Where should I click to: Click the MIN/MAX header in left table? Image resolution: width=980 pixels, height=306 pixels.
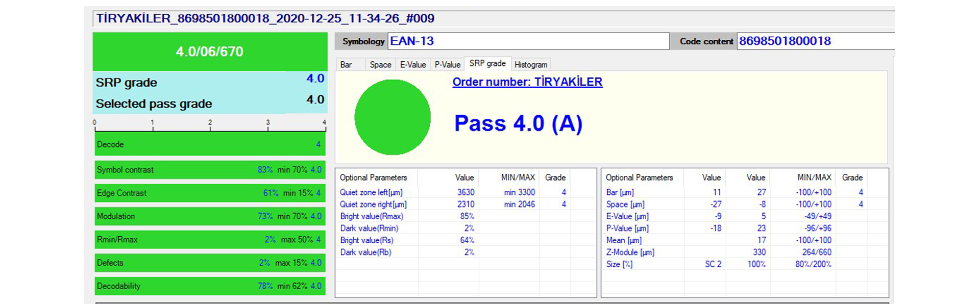pyautogui.click(x=518, y=177)
